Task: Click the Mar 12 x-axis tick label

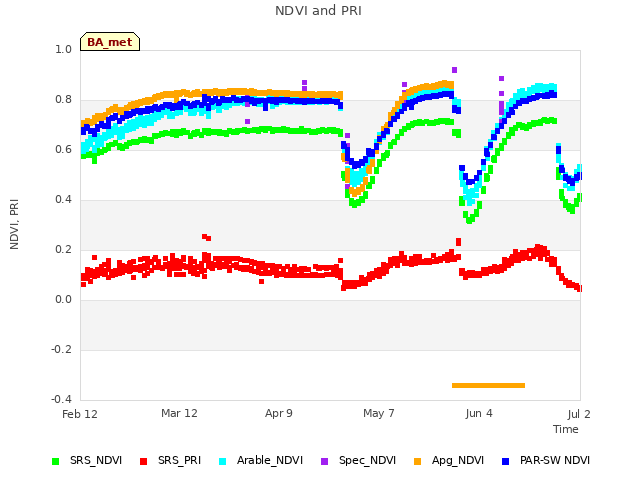Action: pos(179,413)
